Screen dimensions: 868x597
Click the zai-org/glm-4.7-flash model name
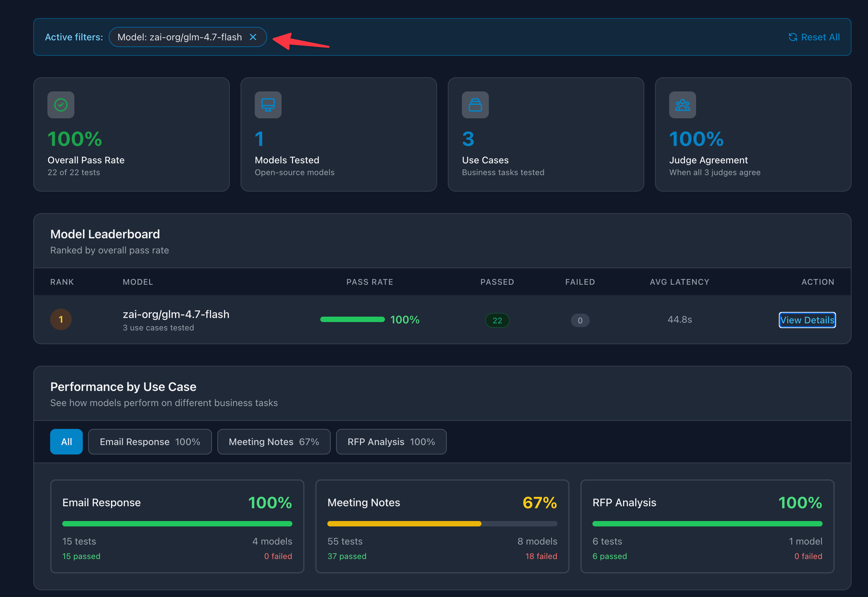click(x=176, y=314)
